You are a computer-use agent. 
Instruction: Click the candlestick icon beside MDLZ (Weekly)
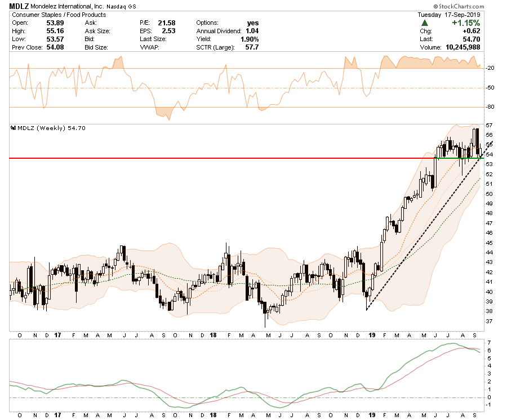14,128
